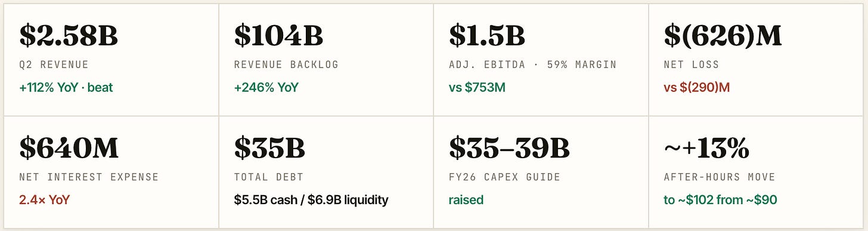Click the vs $753M comparison text
Image resolution: width=868 pixels, height=231 pixels.
[x=477, y=88]
